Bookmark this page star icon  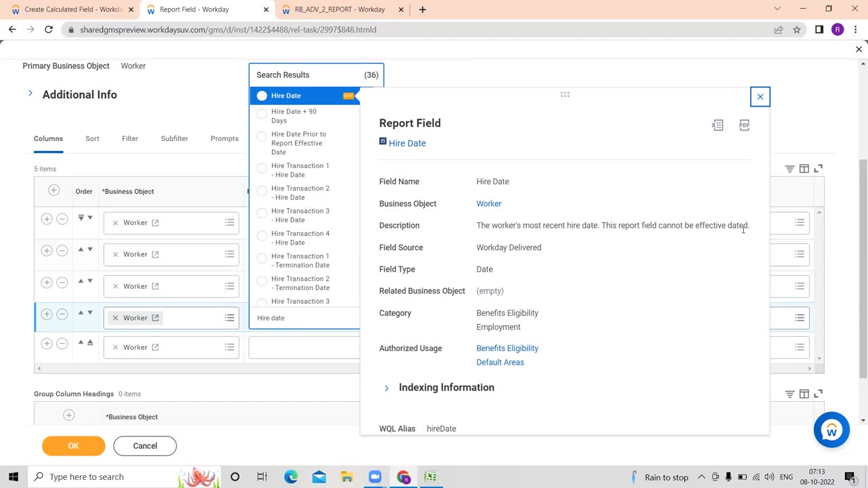tap(797, 30)
